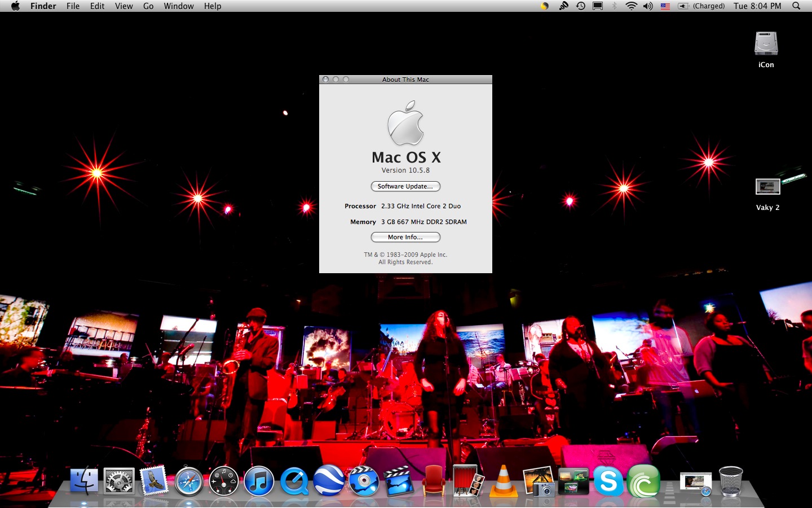This screenshot has width=812, height=508.
Task: Click the More Info... button
Action: (x=405, y=237)
